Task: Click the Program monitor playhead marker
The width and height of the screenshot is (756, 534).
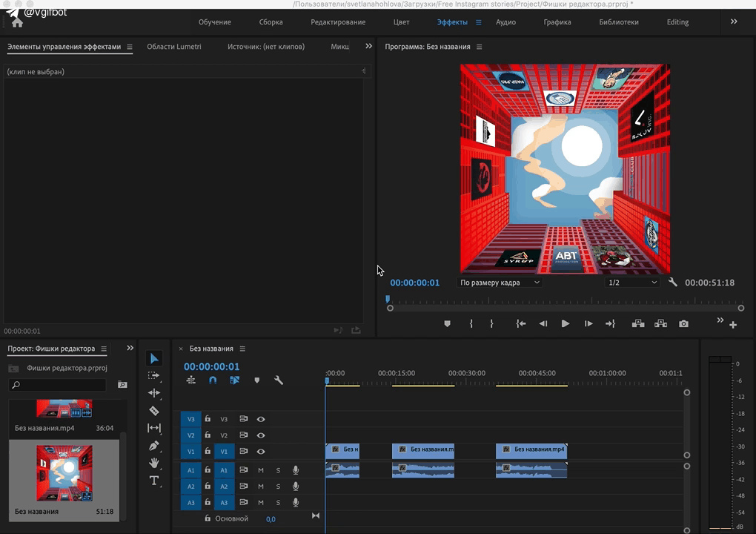Action: pyautogui.click(x=388, y=300)
